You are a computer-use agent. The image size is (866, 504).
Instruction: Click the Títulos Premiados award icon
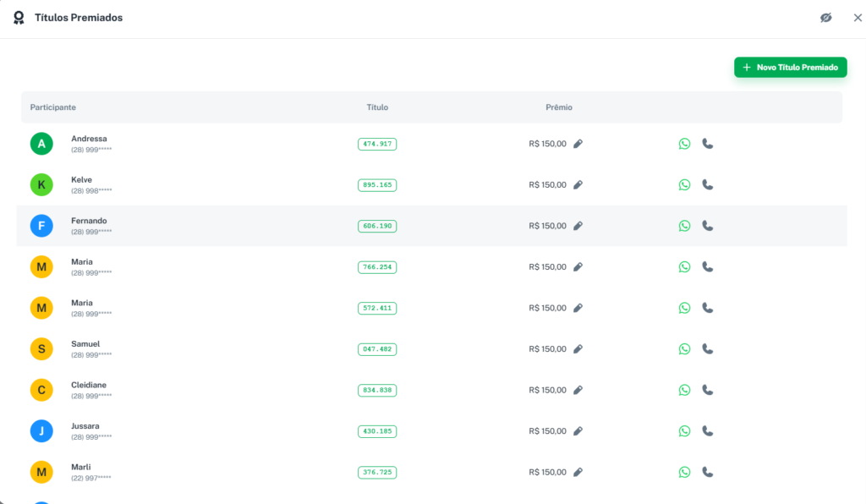tap(19, 18)
